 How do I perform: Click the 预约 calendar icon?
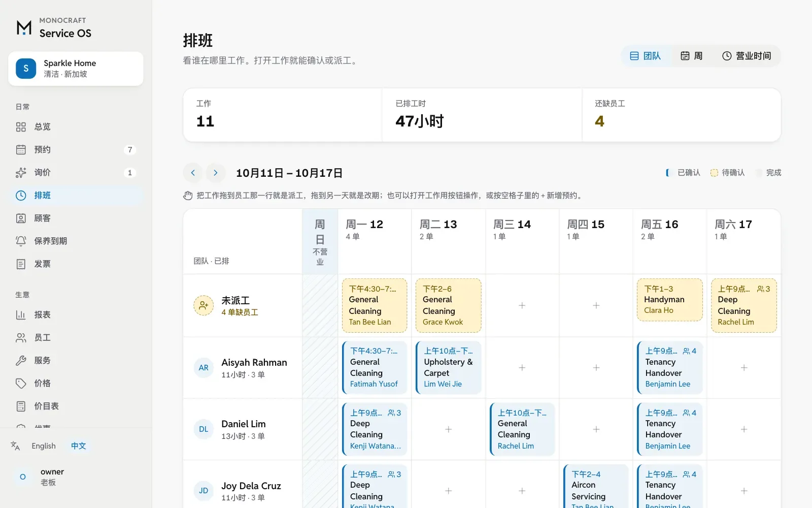tap(21, 150)
